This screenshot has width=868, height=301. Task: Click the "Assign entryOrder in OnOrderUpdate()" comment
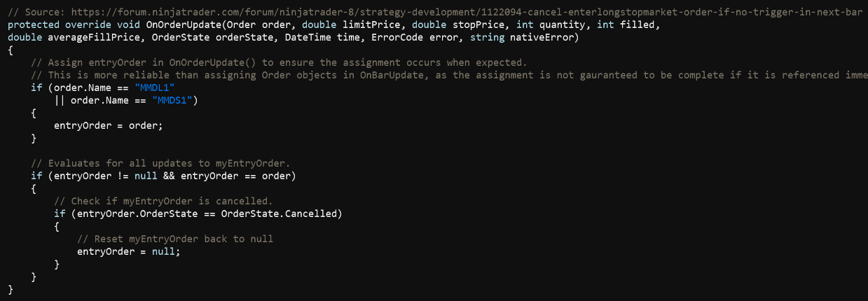[278, 62]
